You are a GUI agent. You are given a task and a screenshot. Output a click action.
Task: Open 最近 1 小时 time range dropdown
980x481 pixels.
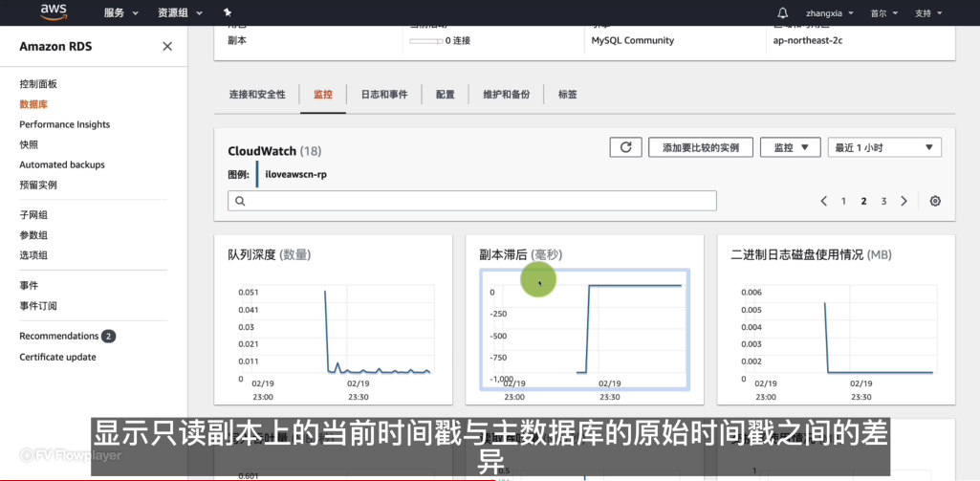[x=884, y=147]
